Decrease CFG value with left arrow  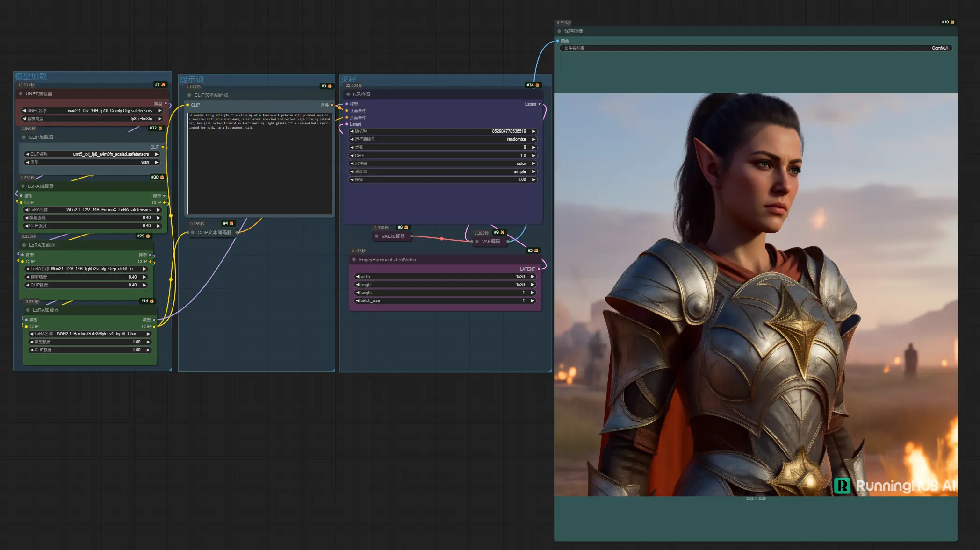[352, 156]
